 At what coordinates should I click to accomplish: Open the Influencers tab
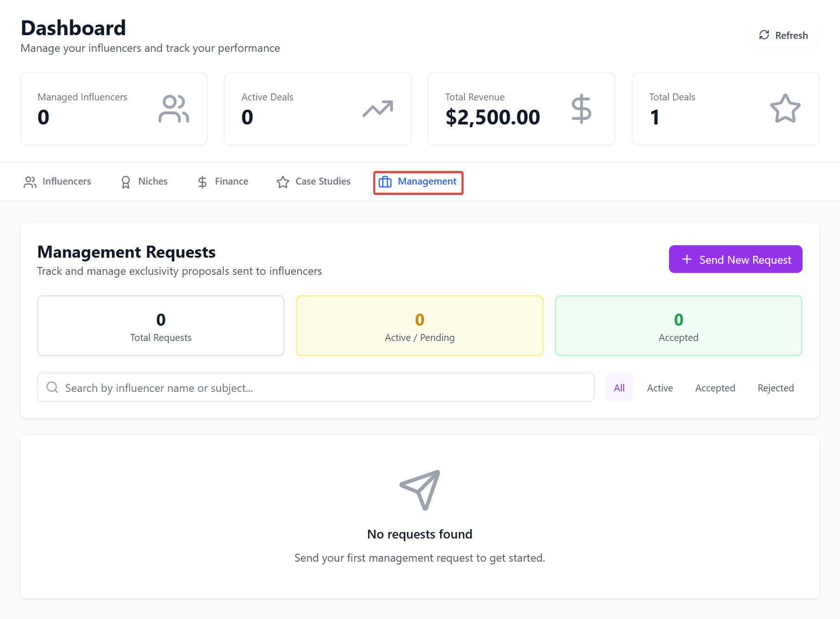pos(57,181)
